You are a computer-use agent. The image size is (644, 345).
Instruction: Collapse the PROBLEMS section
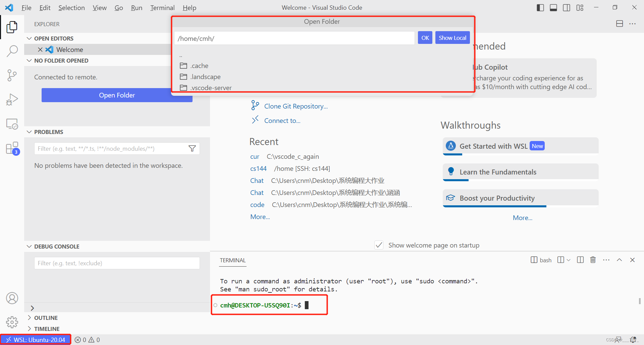coord(30,132)
